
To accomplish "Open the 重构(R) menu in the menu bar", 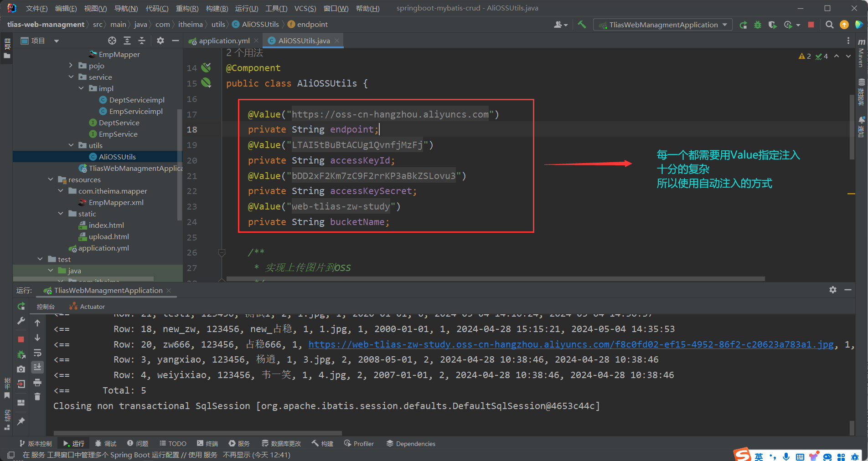I will point(187,8).
